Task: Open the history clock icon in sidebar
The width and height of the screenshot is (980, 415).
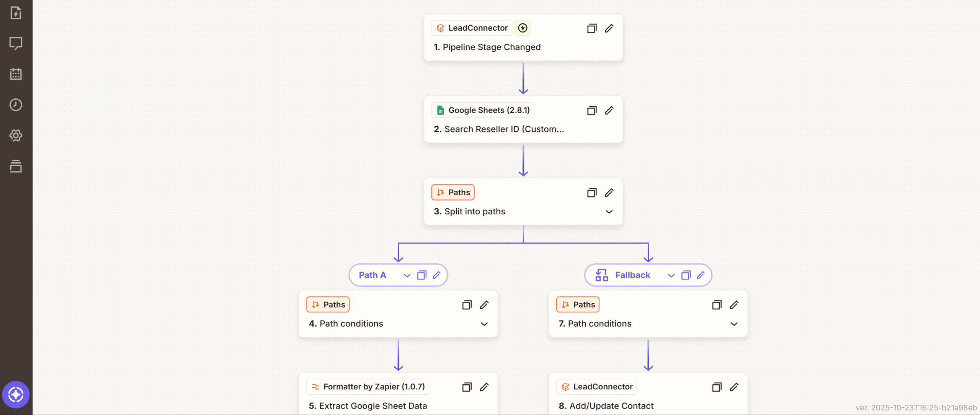Action: (x=16, y=105)
